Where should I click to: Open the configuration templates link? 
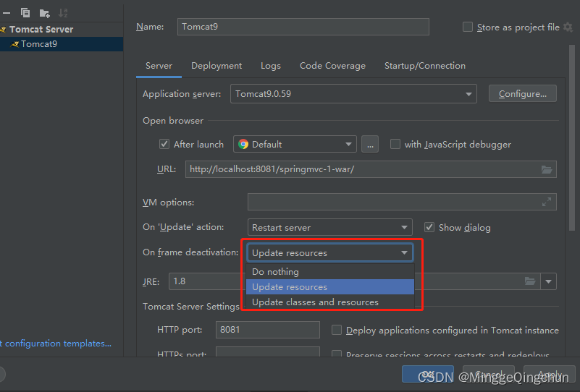pyautogui.click(x=56, y=344)
